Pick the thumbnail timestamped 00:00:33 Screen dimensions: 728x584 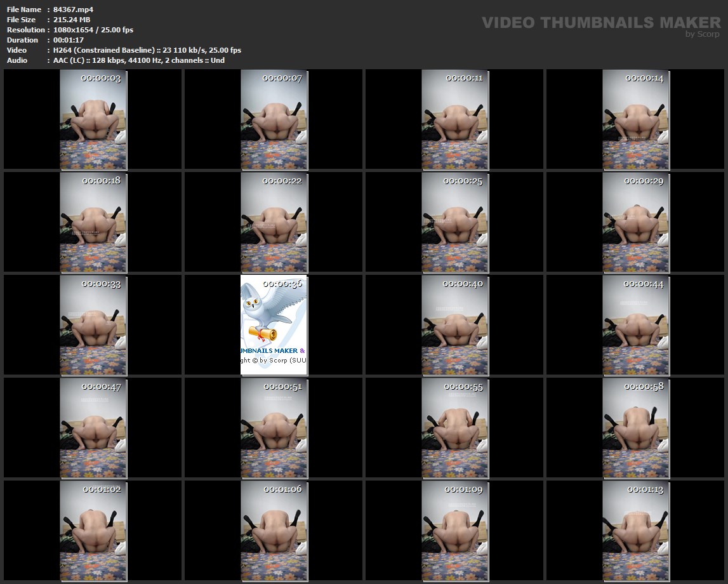click(x=93, y=326)
